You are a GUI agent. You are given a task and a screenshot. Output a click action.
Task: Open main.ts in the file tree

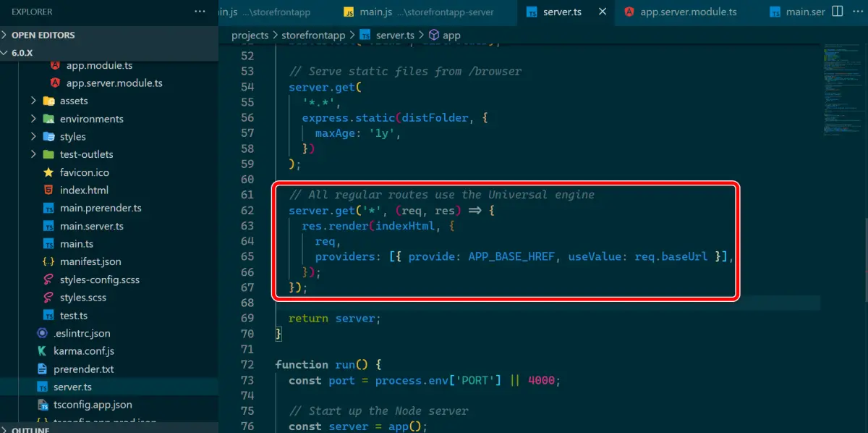coord(77,244)
